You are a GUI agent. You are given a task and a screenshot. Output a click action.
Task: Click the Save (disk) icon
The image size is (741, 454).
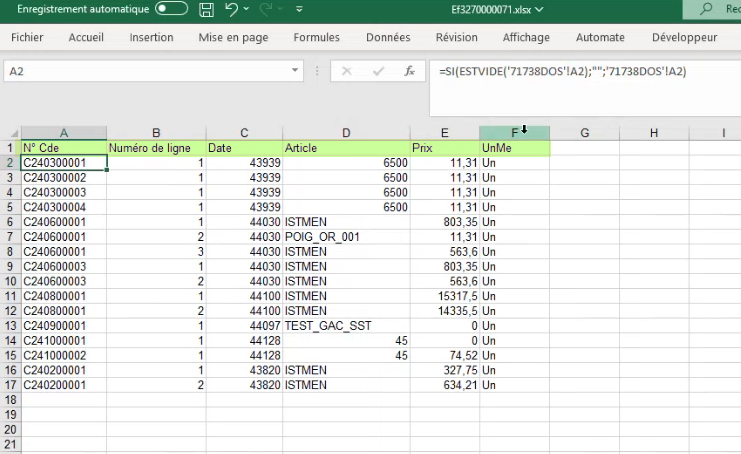tap(206, 10)
